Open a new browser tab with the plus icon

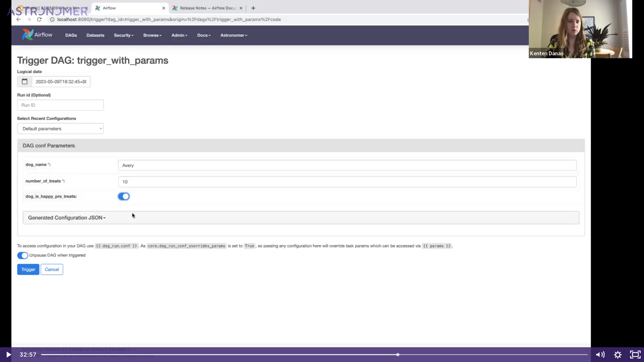coord(253,8)
